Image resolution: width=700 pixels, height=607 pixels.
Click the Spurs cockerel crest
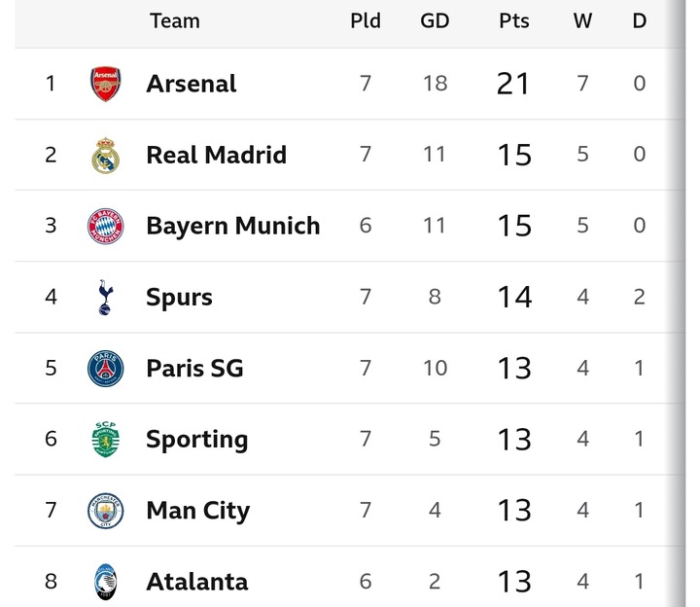point(106,297)
